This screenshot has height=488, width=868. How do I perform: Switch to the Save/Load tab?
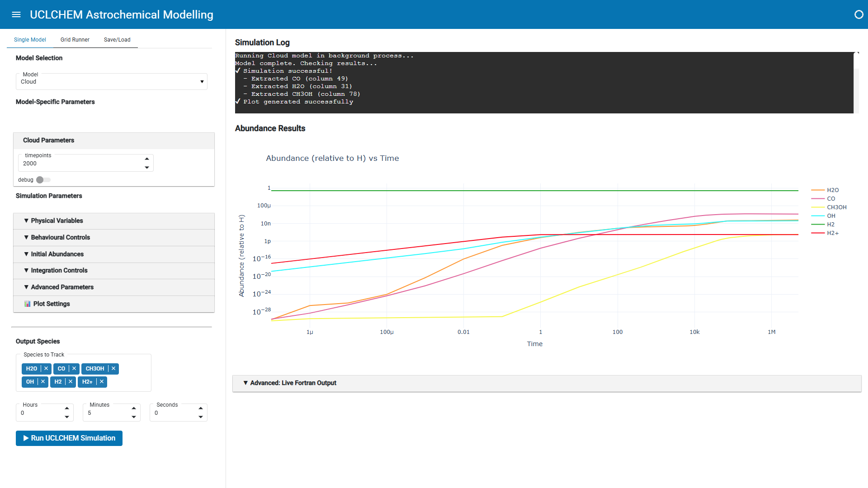(117, 40)
